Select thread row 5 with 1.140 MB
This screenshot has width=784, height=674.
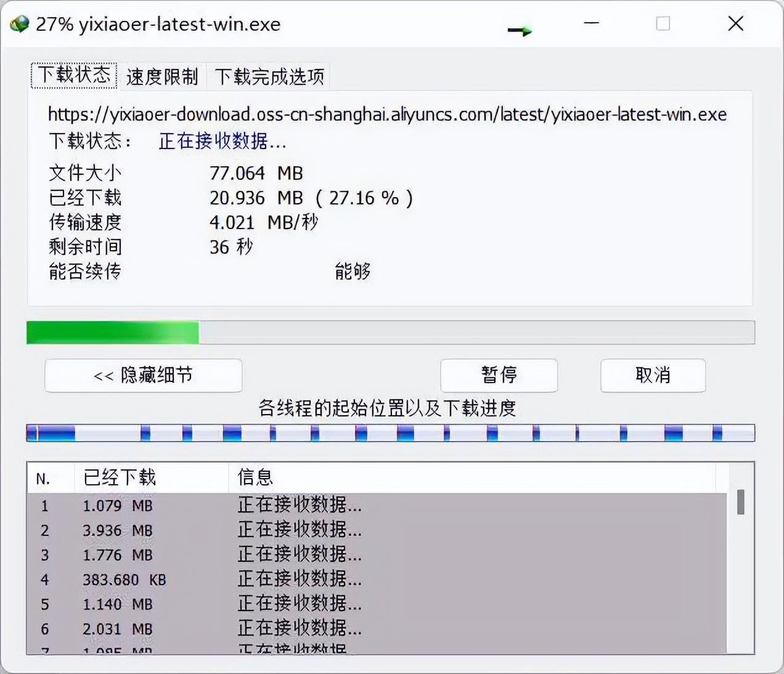[377, 604]
